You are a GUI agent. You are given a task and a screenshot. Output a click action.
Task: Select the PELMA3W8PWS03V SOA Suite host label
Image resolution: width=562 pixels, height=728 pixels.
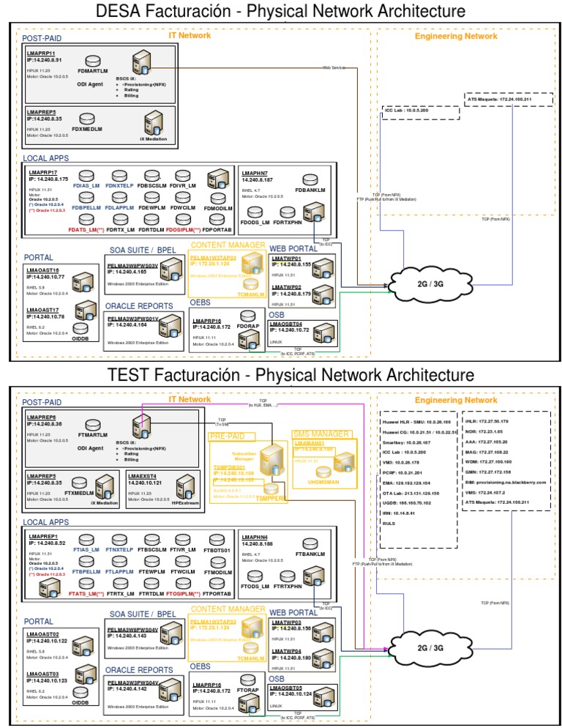(132, 266)
